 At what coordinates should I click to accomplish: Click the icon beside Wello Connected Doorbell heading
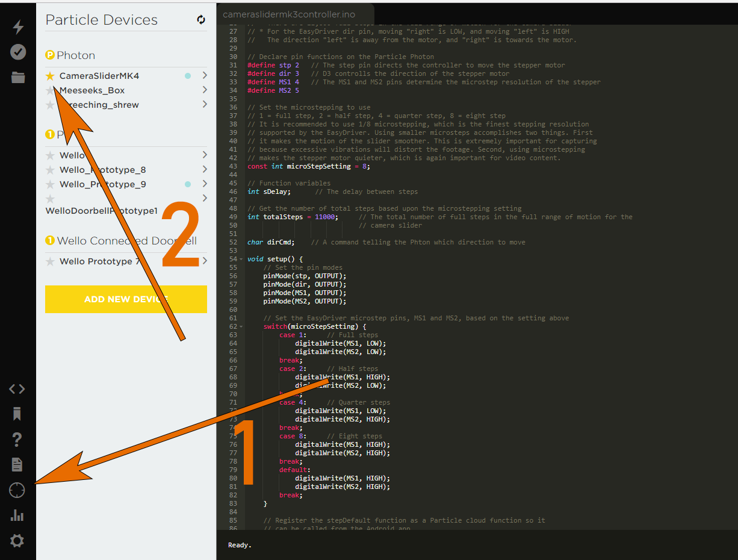[50, 241]
